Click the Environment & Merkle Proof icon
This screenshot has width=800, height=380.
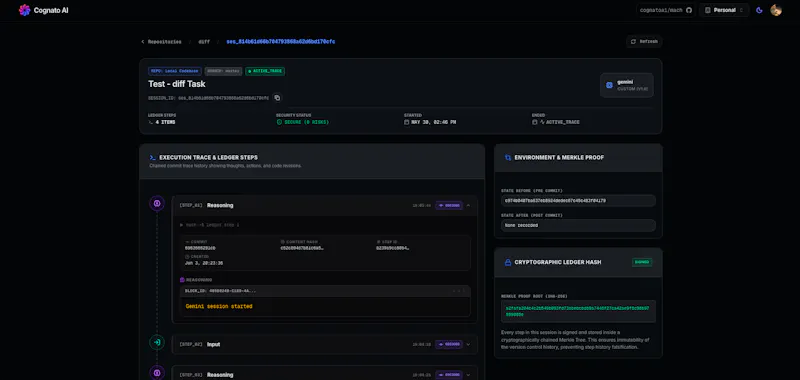[508, 158]
